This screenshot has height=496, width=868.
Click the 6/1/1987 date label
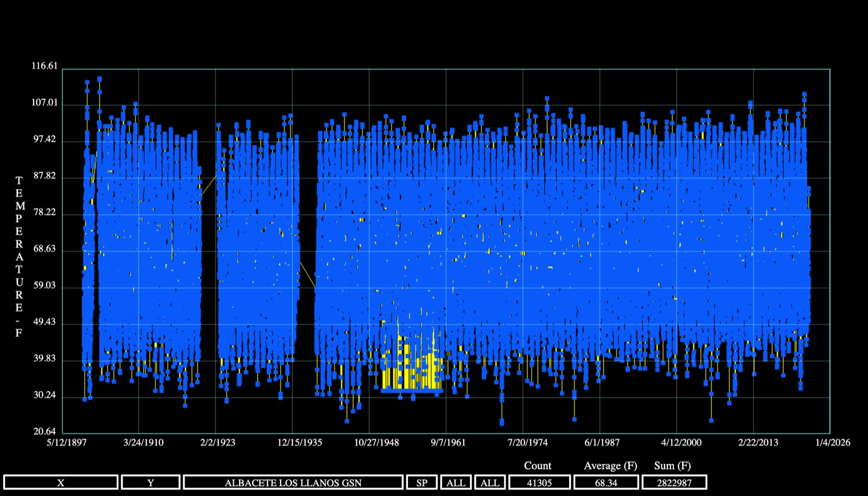tap(602, 442)
